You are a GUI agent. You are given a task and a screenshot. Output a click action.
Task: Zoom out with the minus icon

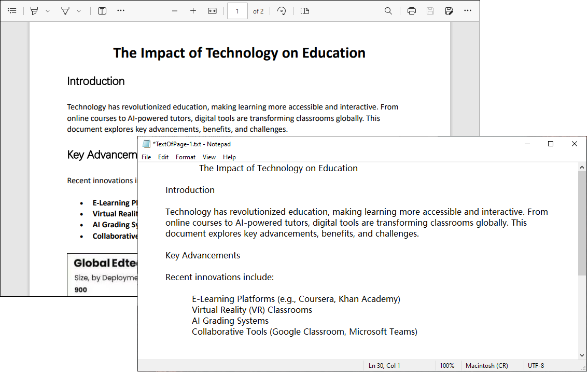pos(175,11)
